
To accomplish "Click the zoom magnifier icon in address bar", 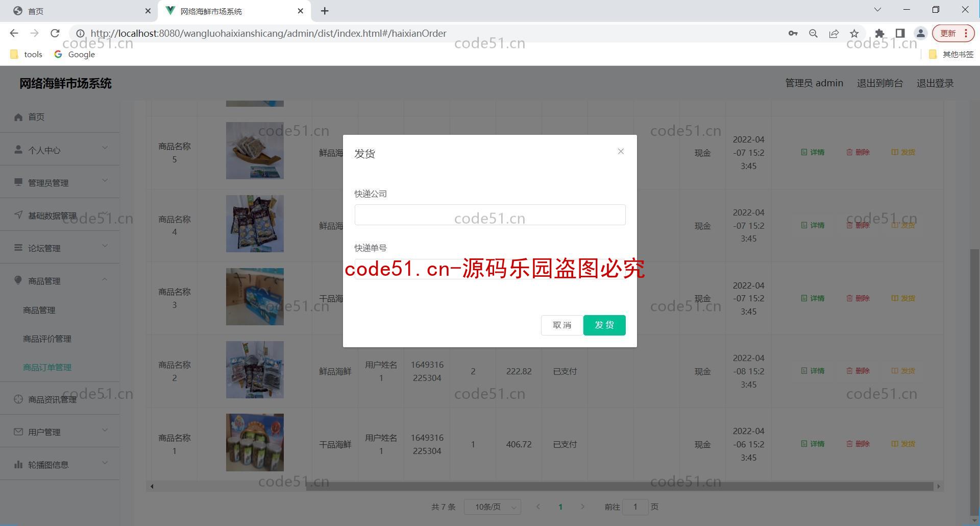I will pos(813,33).
